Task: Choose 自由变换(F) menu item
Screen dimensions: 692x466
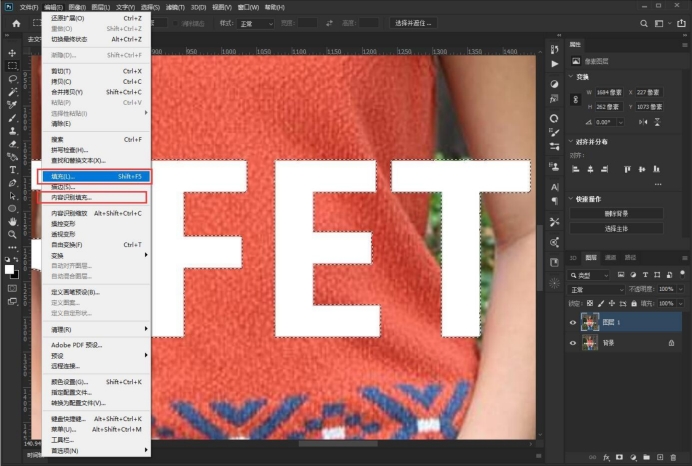Action: tap(95, 244)
